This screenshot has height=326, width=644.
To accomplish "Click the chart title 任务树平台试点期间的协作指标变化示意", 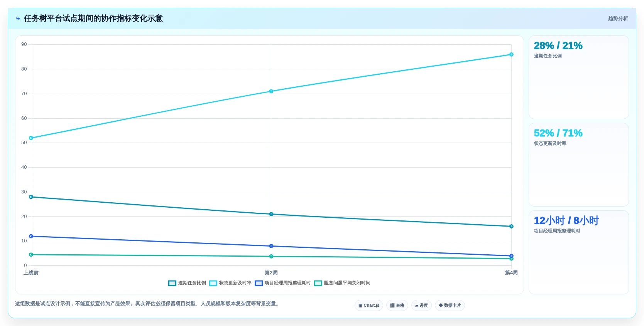I will pyautogui.click(x=93, y=18).
